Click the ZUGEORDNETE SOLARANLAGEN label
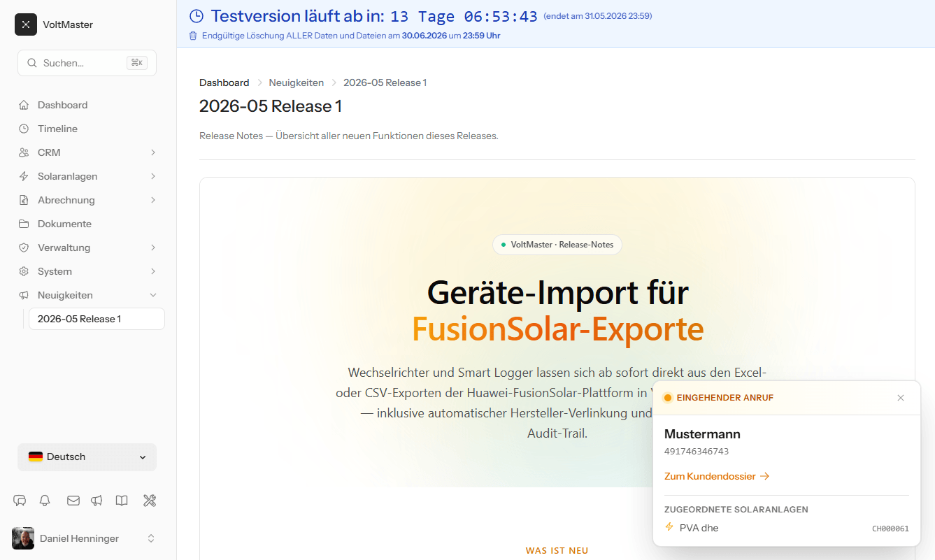The width and height of the screenshot is (935, 560). coord(736,510)
